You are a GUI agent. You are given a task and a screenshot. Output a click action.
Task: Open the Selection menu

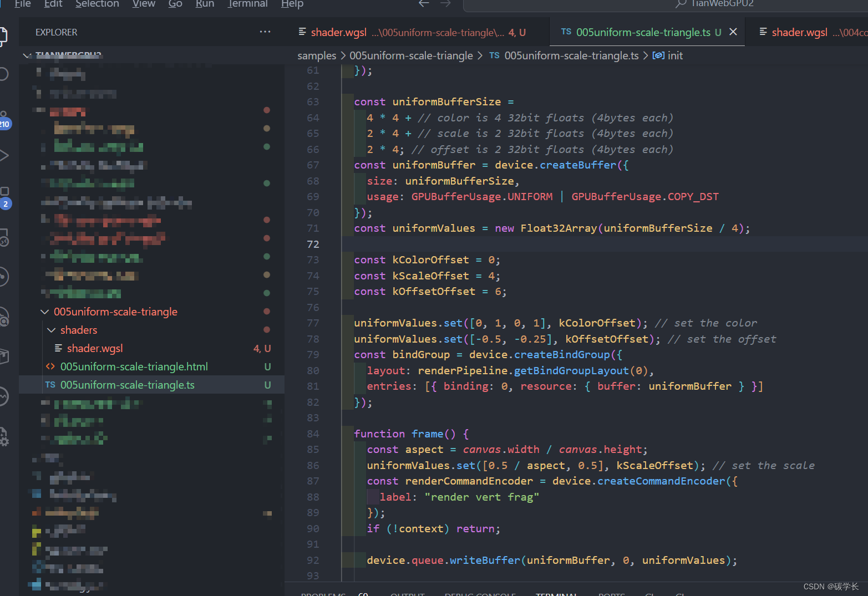(97, 4)
